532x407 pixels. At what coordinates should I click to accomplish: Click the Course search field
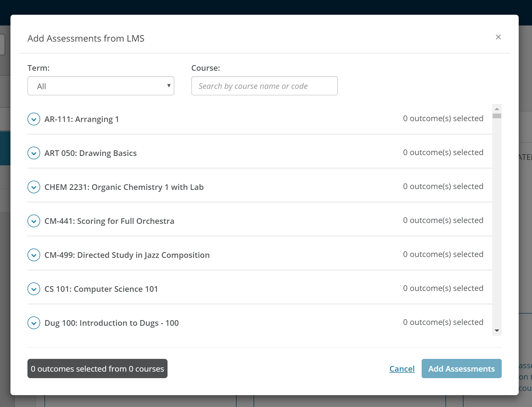[264, 86]
